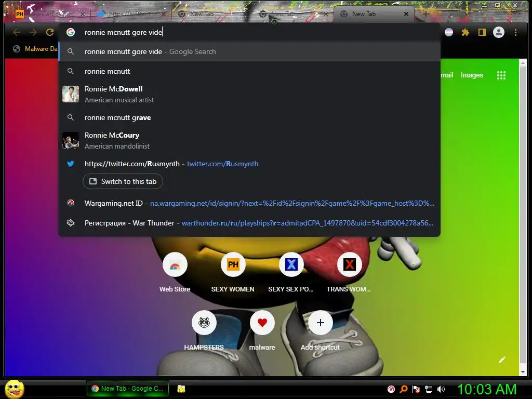Click the Ronnie McDowell thumbnail photo
The width and height of the screenshot is (532, 399).
pyautogui.click(x=71, y=94)
